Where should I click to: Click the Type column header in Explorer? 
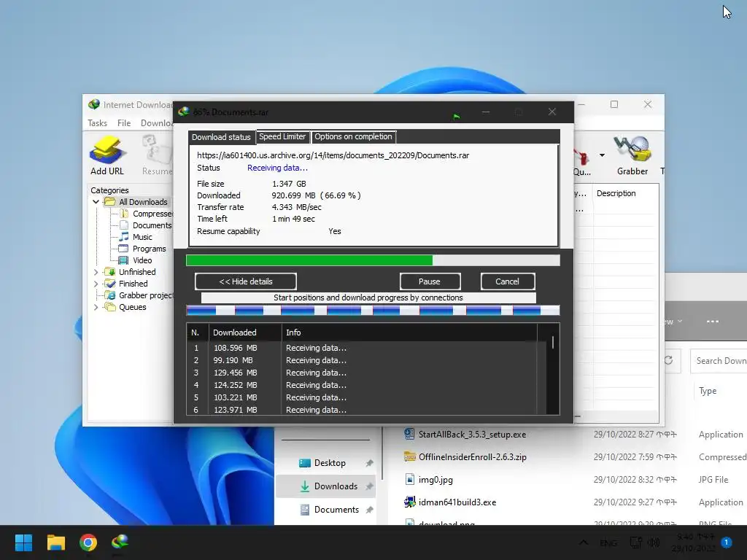click(x=708, y=391)
